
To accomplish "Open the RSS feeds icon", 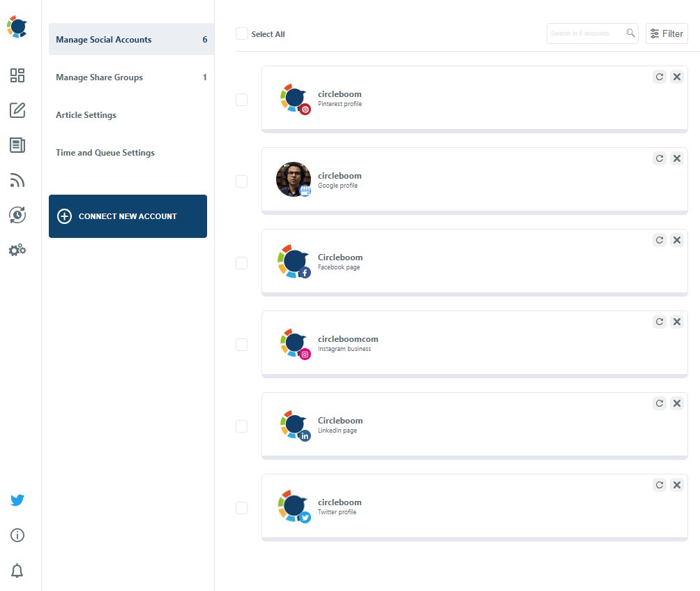I will click(17, 180).
